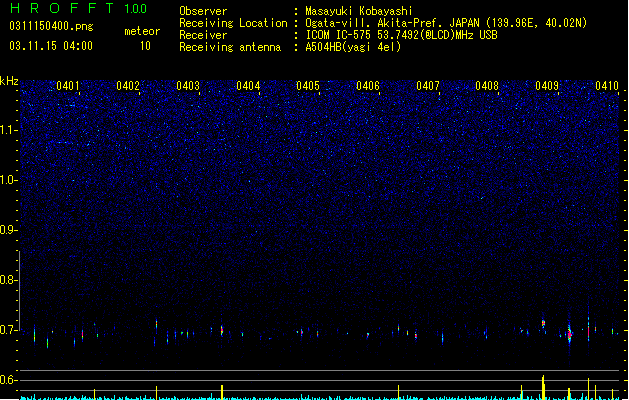Image resolution: width=629 pixels, height=400 pixels.
Task: Click the 0.8 kHz axis label
Action: 9,280
